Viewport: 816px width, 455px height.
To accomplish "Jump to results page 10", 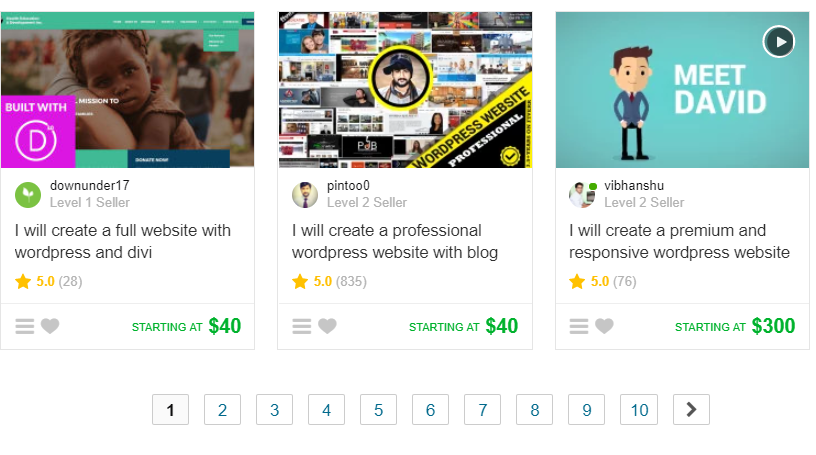I will click(x=639, y=410).
